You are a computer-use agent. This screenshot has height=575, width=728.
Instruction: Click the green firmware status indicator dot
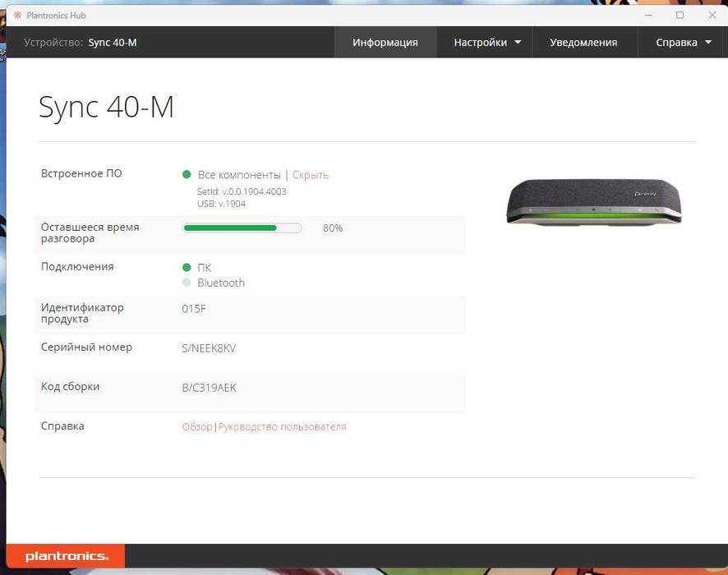tap(187, 174)
